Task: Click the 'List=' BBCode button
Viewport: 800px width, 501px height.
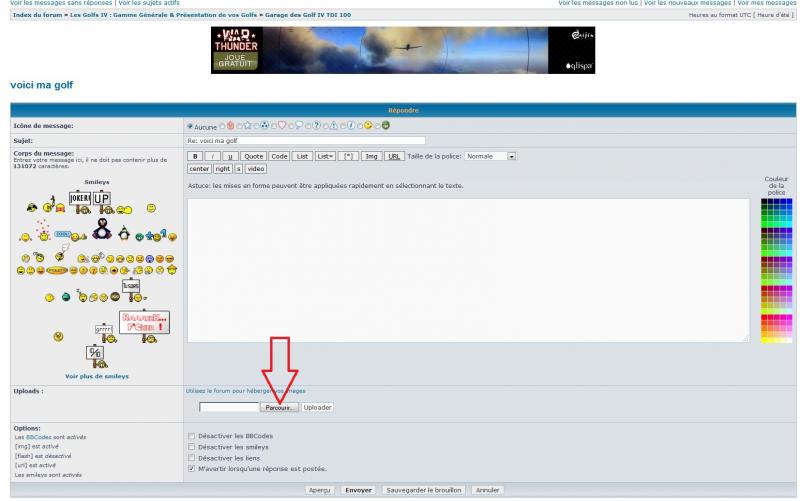Action: pos(325,156)
